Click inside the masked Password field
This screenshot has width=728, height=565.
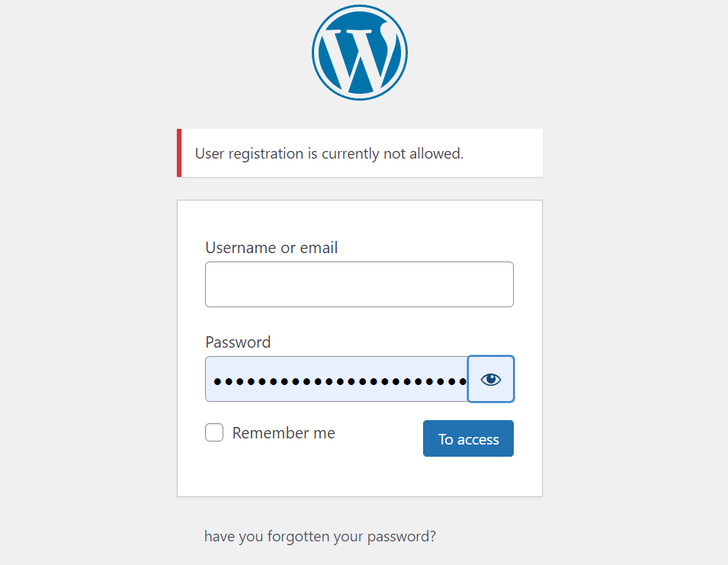coord(336,379)
